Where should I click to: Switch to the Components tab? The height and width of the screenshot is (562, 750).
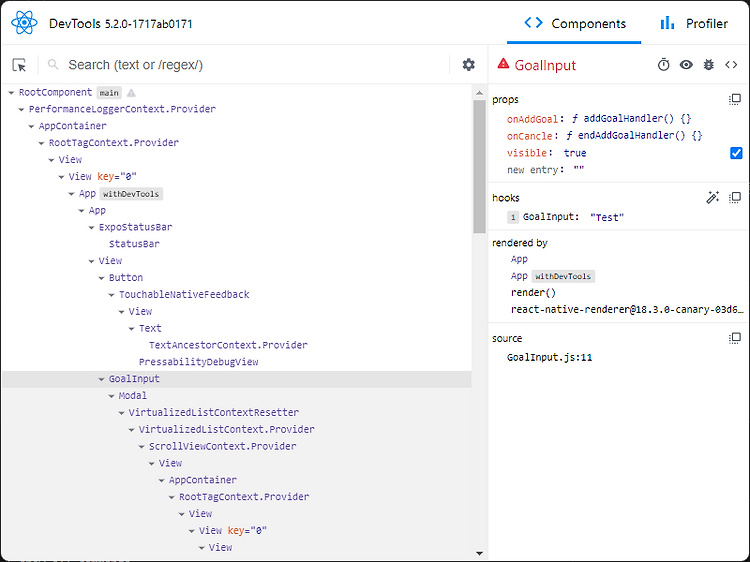(x=574, y=23)
